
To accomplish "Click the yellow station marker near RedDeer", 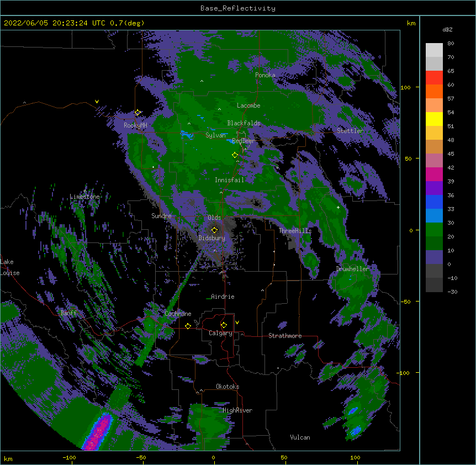I will point(235,155).
